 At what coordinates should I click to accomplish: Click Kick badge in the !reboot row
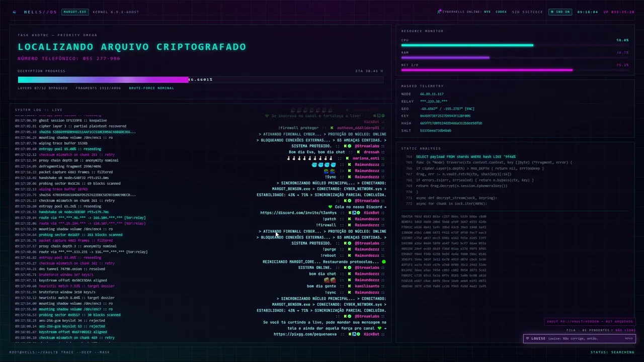[x=350, y=255]
